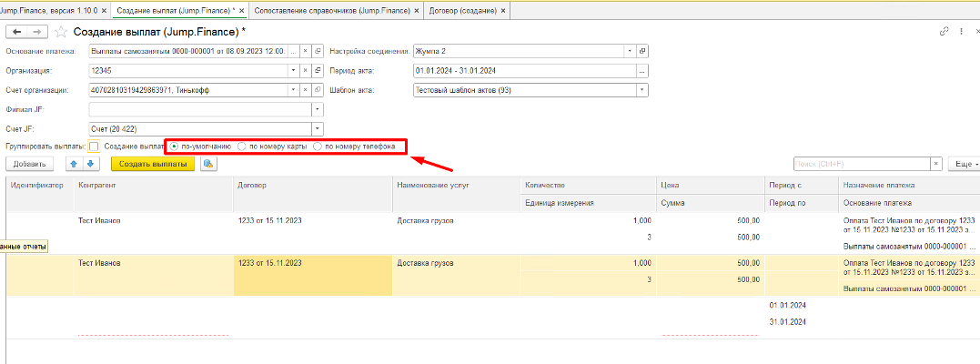Click the Добавить button
The image size is (980, 364).
pos(30,164)
